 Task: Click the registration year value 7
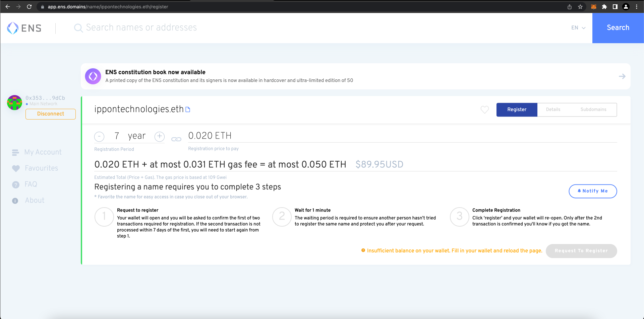pyautogui.click(x=117, y=136)
